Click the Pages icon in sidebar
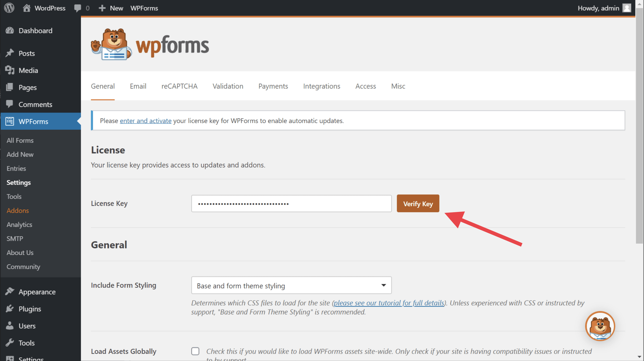The height and width of the screenshot is (361, 644). [10, 87]
